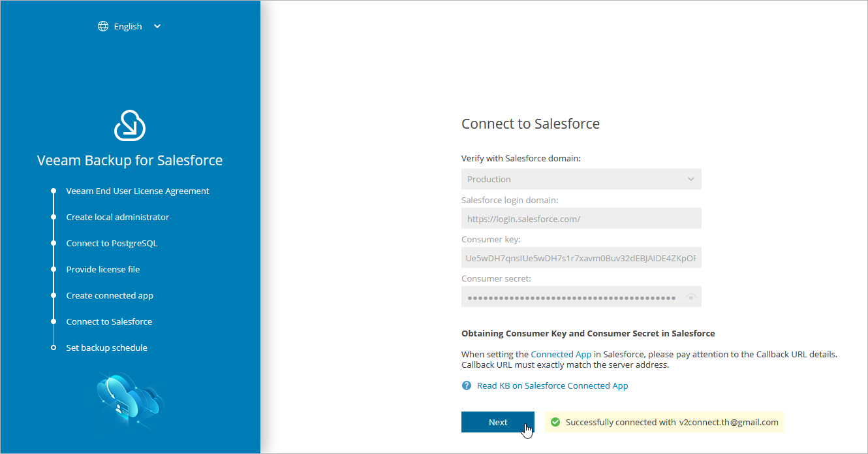Click the green success checkmark icon
The image size is (868, 454).
[555, 422]
